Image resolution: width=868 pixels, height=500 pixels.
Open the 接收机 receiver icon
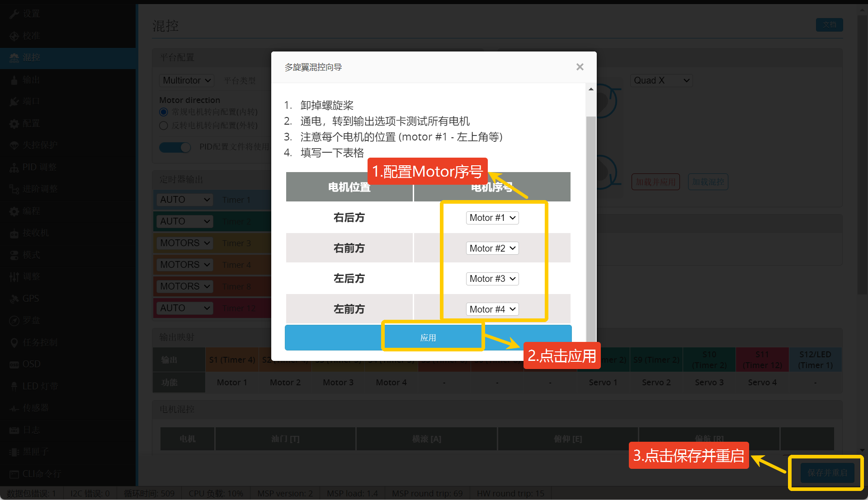click(14, 233)
